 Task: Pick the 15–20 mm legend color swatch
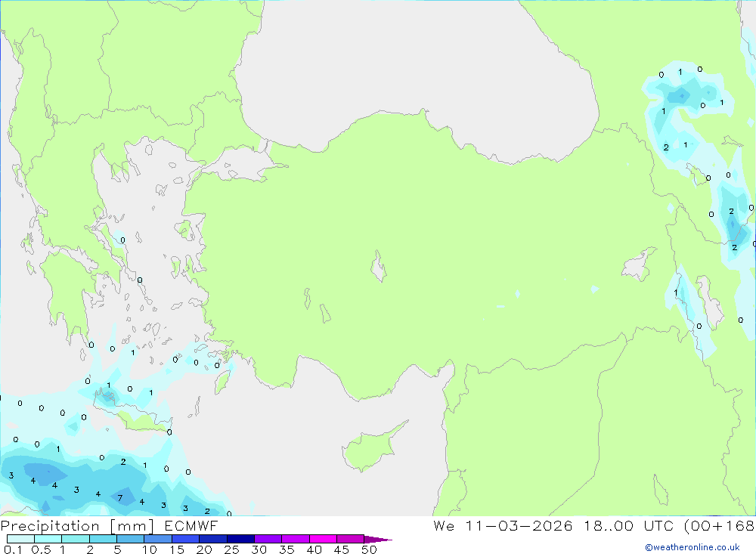coord(185,539)
